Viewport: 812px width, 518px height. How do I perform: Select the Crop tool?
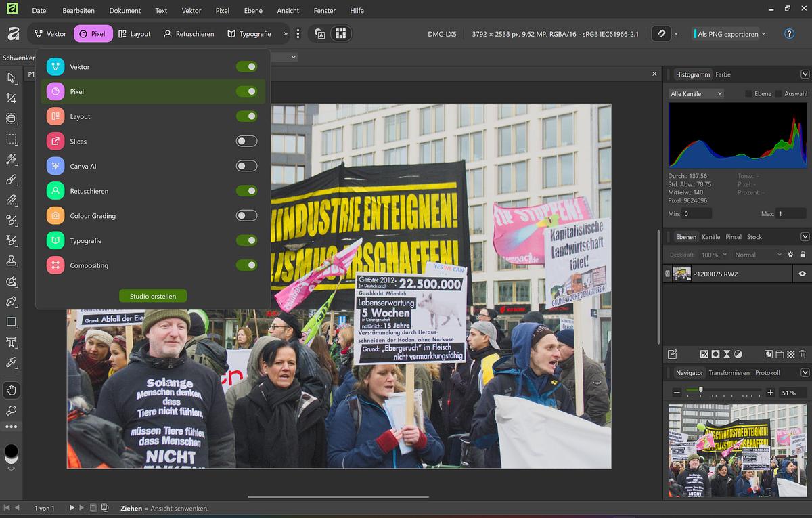tap(12, 98)
